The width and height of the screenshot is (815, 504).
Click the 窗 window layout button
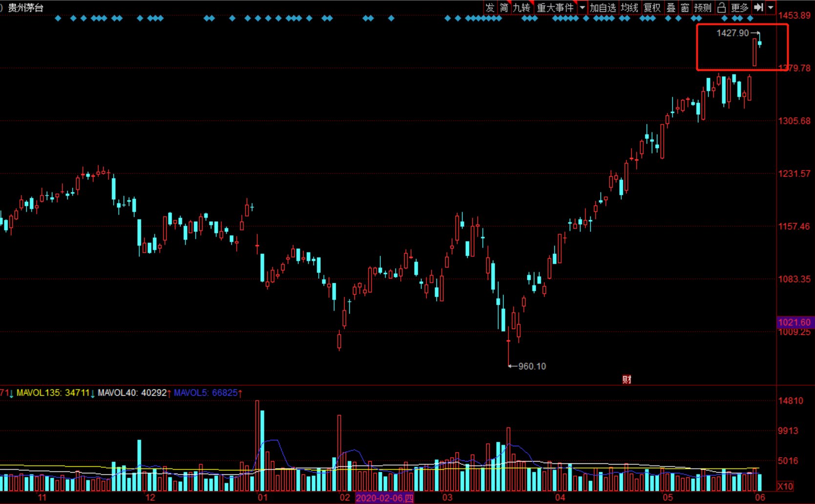tap(685, 8)
